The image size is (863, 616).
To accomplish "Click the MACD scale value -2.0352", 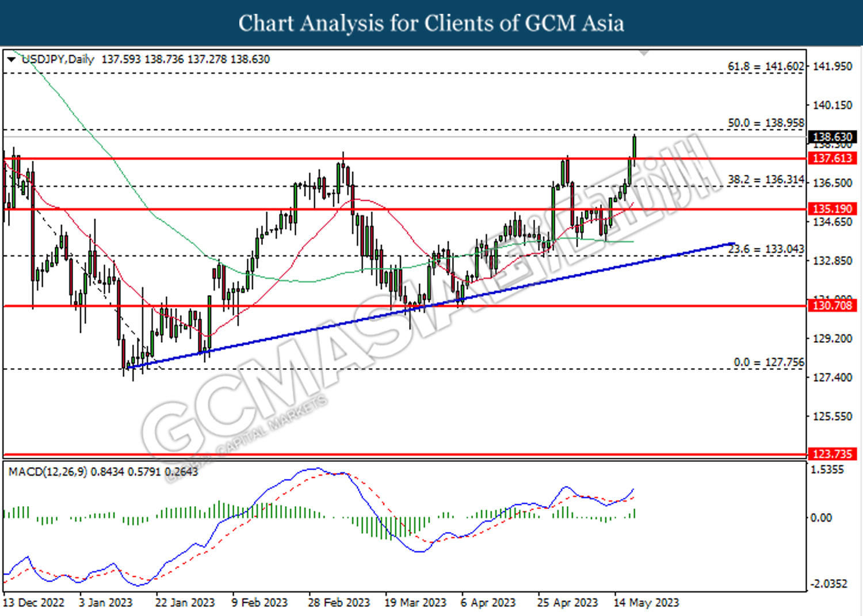I will [828, 584].
